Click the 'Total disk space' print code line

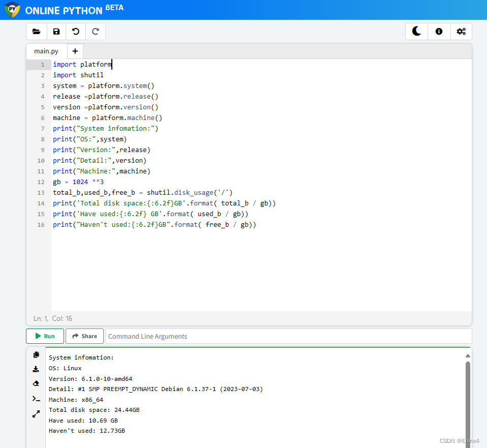(x=164, y=203)
